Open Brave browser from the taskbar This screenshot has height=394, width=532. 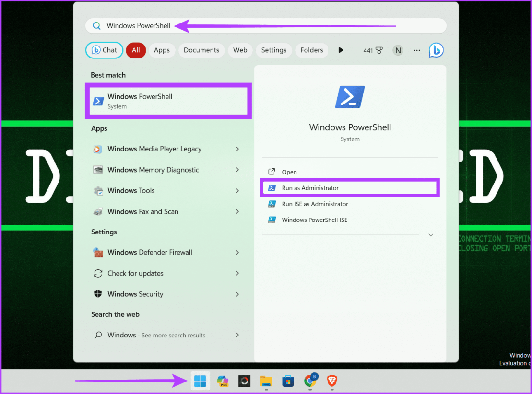(x=331, y=381)
